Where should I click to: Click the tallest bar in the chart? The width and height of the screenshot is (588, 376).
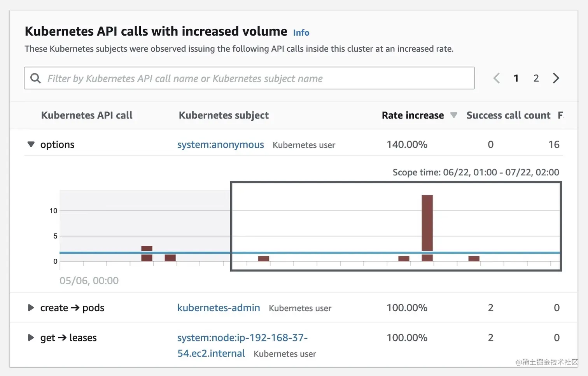point(427,228)
